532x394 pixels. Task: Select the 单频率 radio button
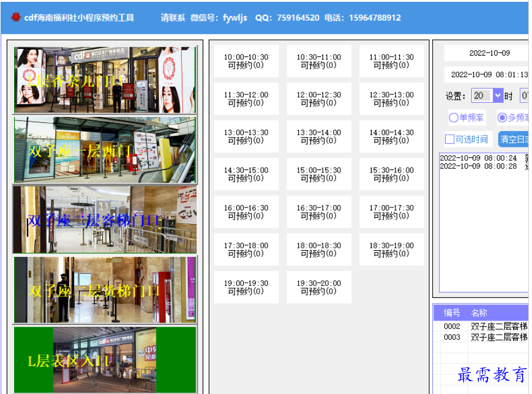click(466, 117)
